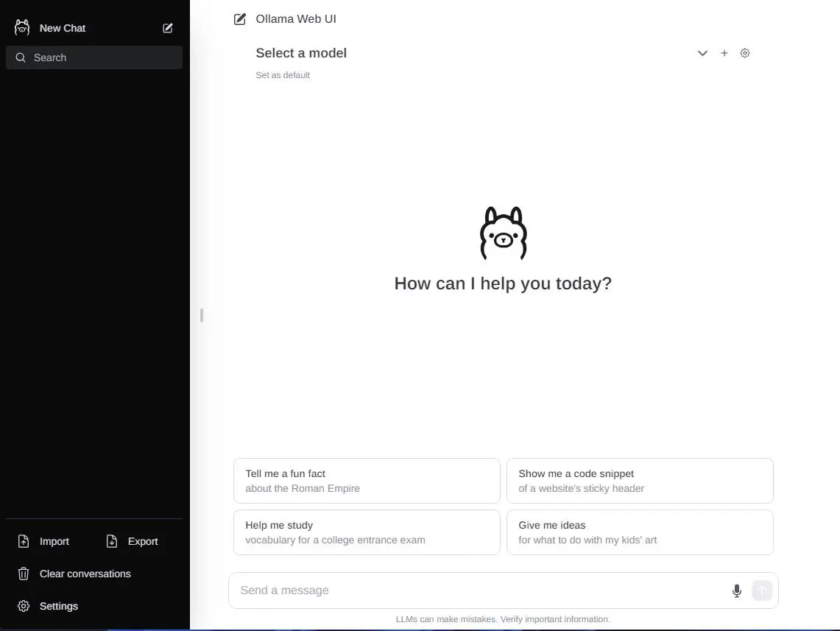Click the New Chat label
Image resolution: width=840 pixels, height=631 pixels.
click(62, 28)
